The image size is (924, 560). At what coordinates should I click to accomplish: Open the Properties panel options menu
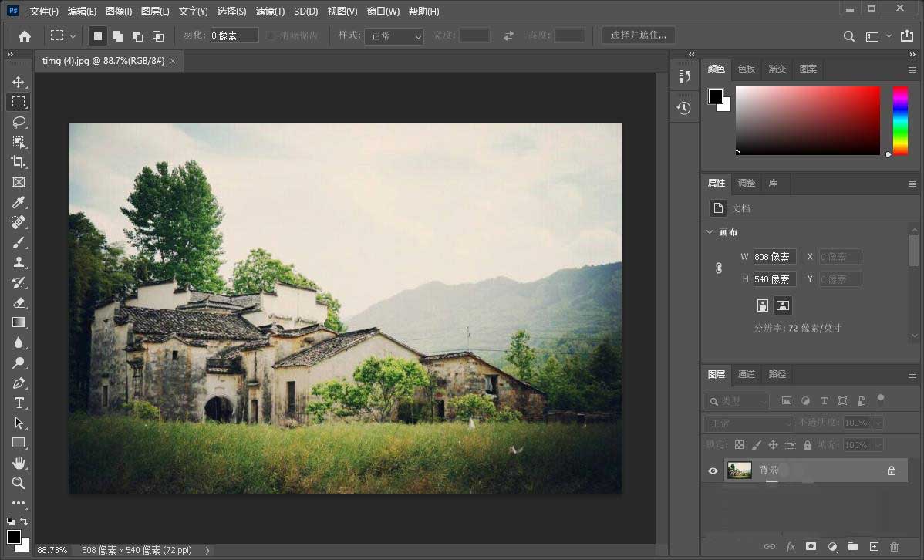click(912, 184)
